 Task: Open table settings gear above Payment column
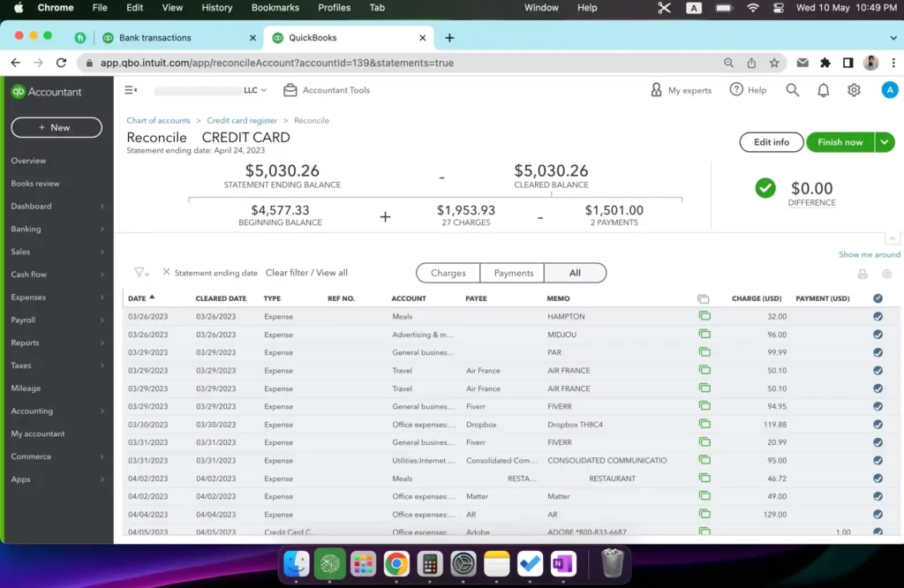(x=886, y=274)
